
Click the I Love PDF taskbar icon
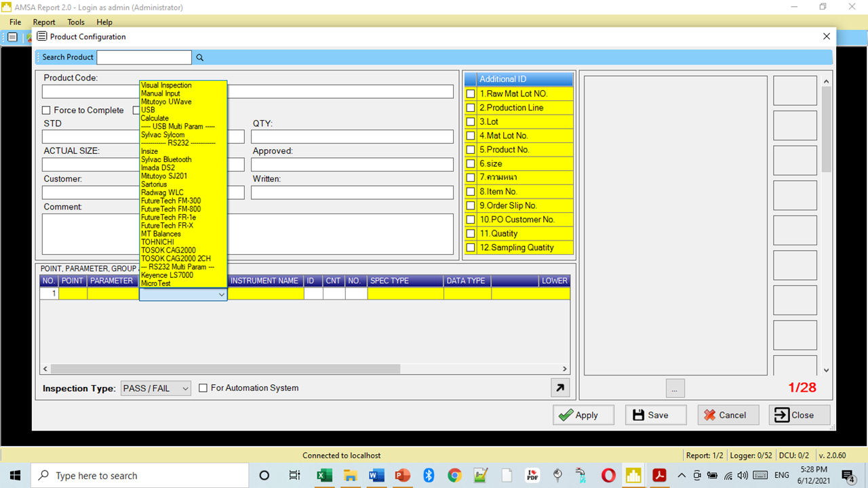(532, 475)
